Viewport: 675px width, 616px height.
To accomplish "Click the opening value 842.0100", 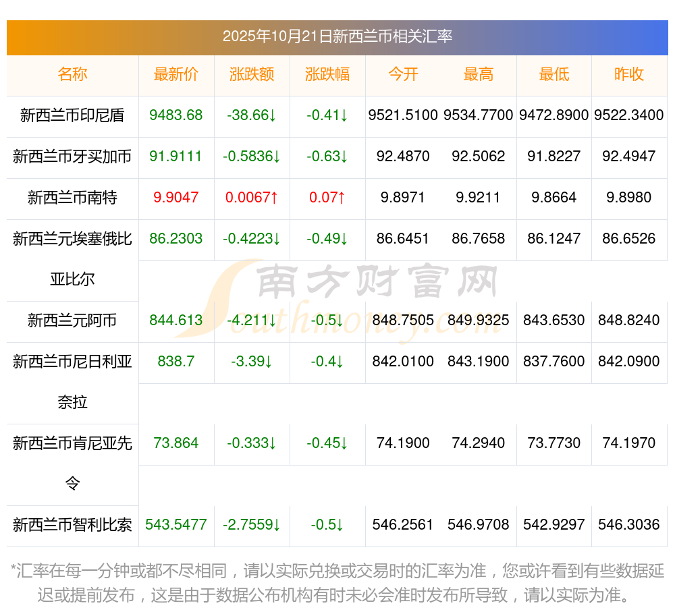I will click(403, 361).
